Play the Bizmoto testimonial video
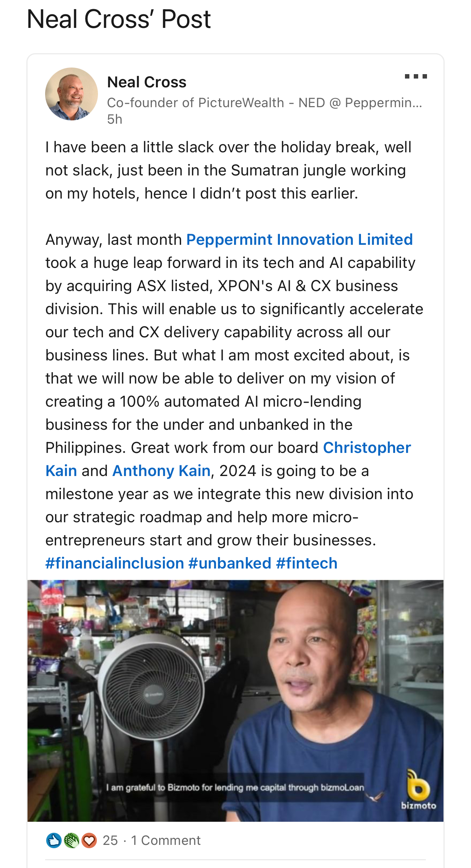 235,700
